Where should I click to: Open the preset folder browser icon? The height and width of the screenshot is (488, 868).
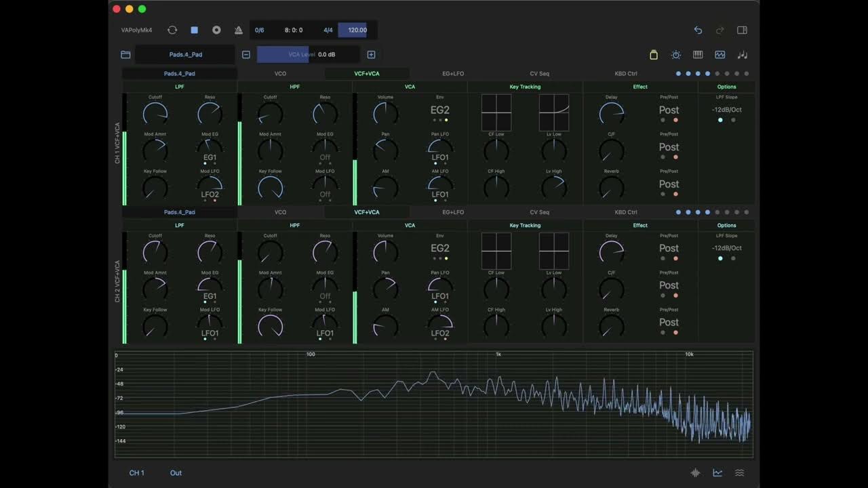coord(125,54)
